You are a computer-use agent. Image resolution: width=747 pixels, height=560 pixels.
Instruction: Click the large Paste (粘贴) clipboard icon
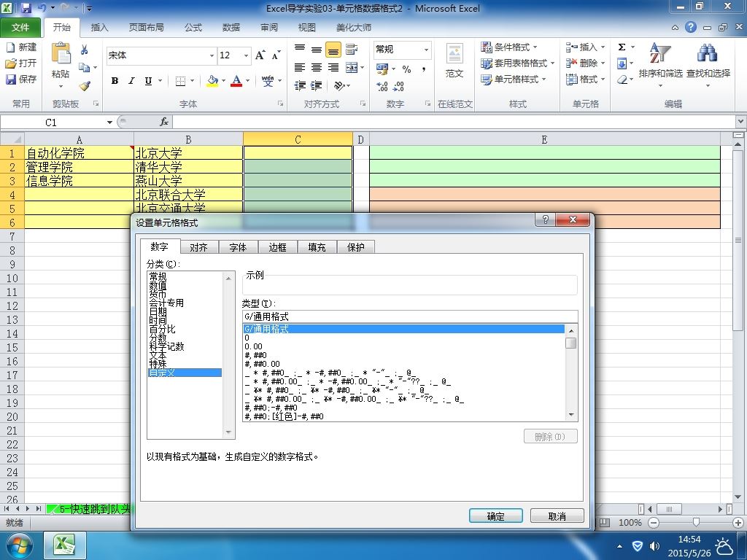pos(61,54)
